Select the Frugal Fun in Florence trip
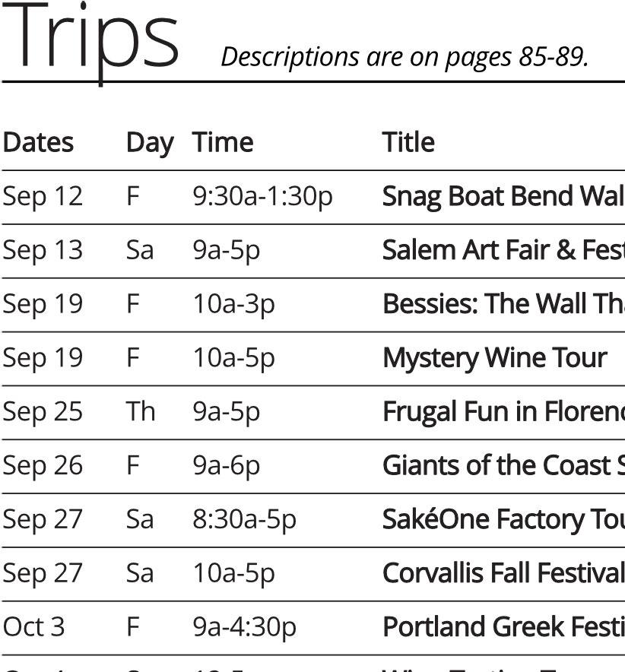Image resolution: width=625 pixels, height=672 pixels. point(502,412)
